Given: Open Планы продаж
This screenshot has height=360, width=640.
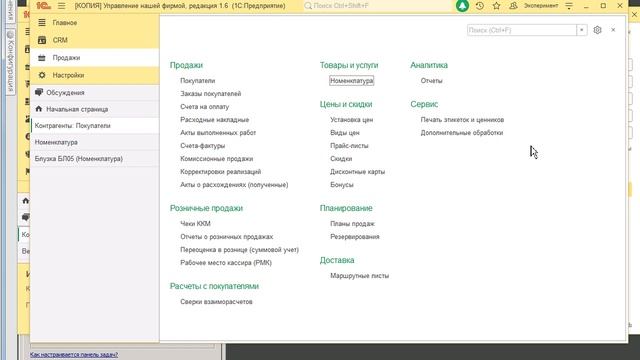Looking at the screenshot, I should [x=352, y=224].
